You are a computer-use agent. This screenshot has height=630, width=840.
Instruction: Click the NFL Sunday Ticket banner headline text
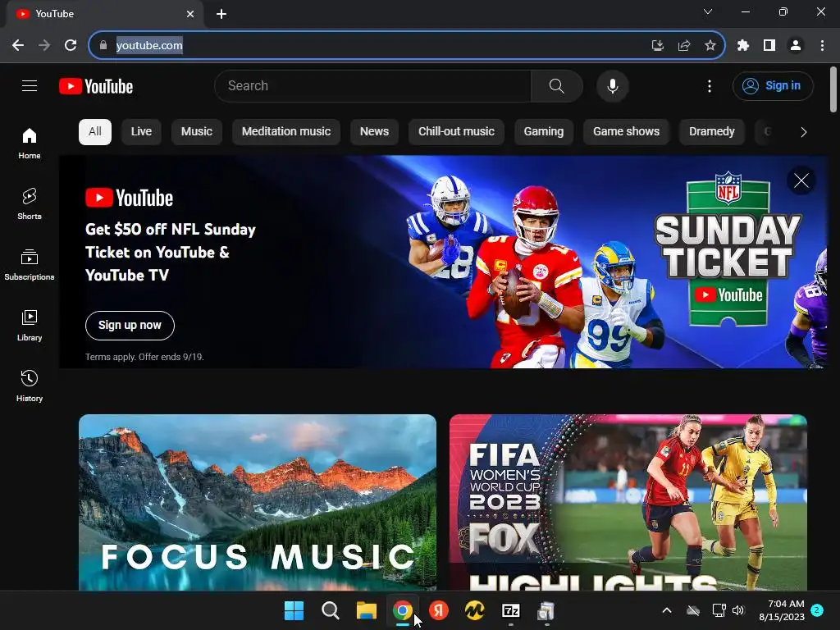[171, 253]
